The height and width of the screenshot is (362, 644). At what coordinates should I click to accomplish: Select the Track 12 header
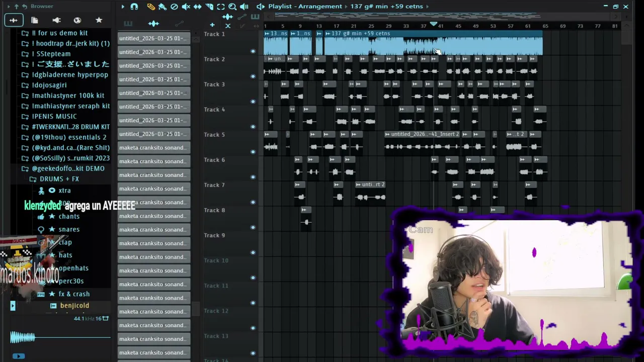(x=229, y=319)
